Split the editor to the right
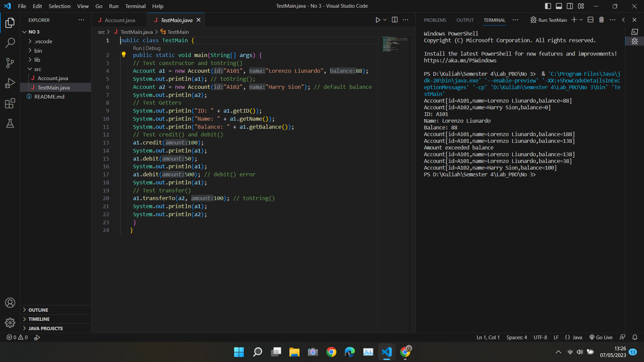Screen dimensions: 644x362 394,20
